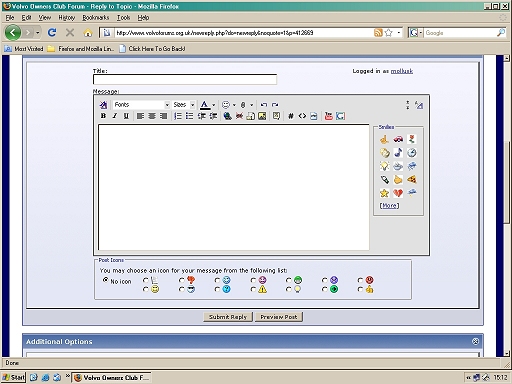Remove link using unlink icon
512x384 pixels.
239,116
